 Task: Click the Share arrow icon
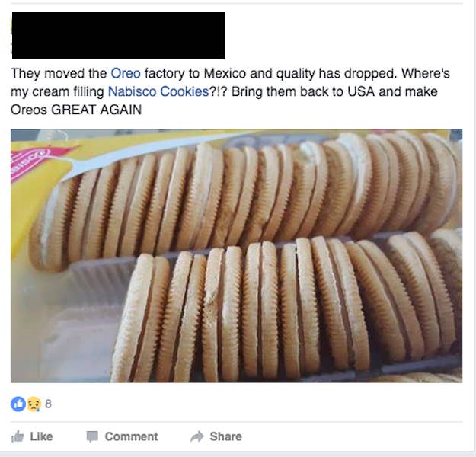point(197,436)
